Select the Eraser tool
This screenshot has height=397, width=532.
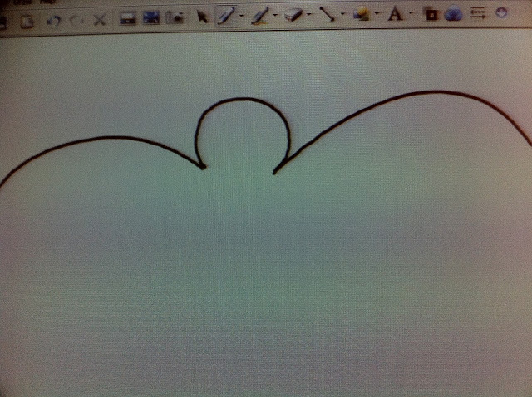(x=293, y=15)
